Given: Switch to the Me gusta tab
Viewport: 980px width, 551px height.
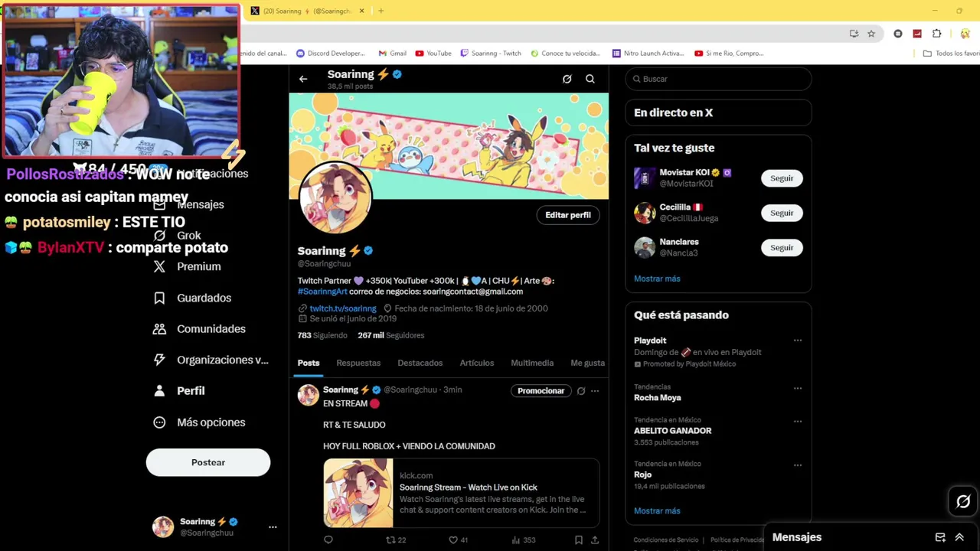Looking at the screenshot, I should pyautogui.click(x=588, y=363).
